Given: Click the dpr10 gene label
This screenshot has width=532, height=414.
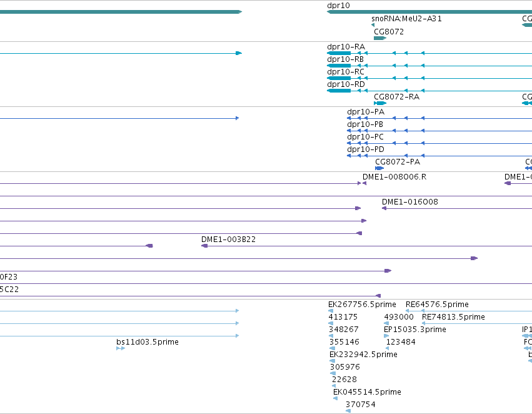Looking at the screenshot, I should click(x=338, y=6).
